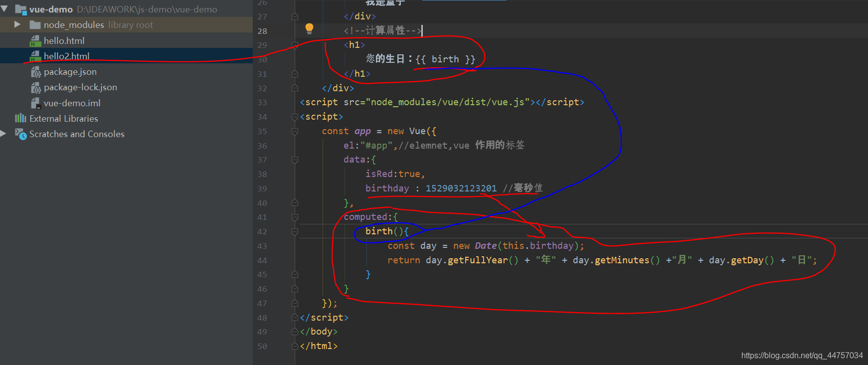Click the 'computed:{' line
This screenshot has width=868, height=365.
pyautogui.click(x=370, y=217)
